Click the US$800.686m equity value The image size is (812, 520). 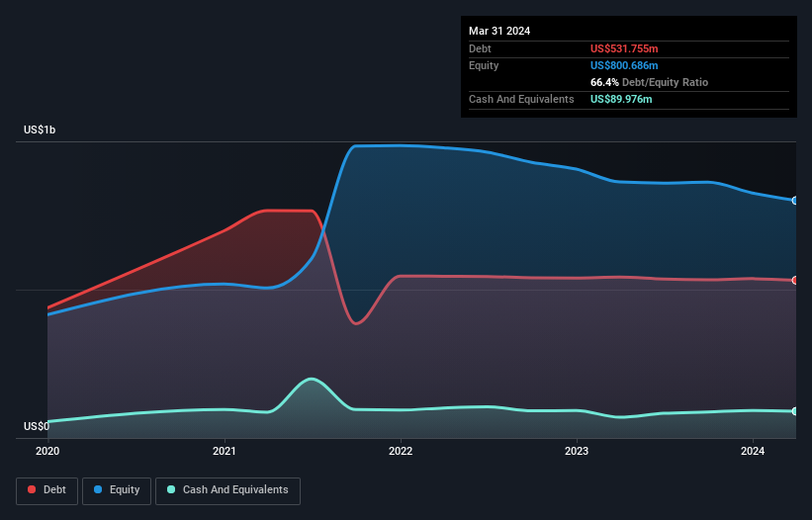[x=624, y=65]
